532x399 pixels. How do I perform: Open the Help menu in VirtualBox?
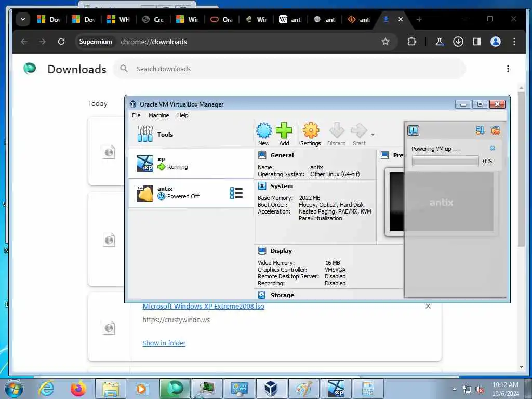coord(182,115)
